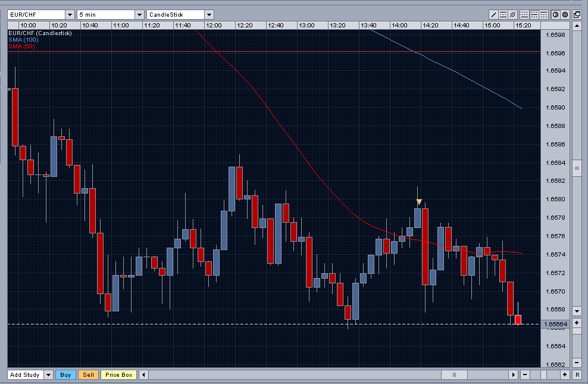Click the vertical scroll down arrow
Screen dimensions: 588x384
click(577, 311)
